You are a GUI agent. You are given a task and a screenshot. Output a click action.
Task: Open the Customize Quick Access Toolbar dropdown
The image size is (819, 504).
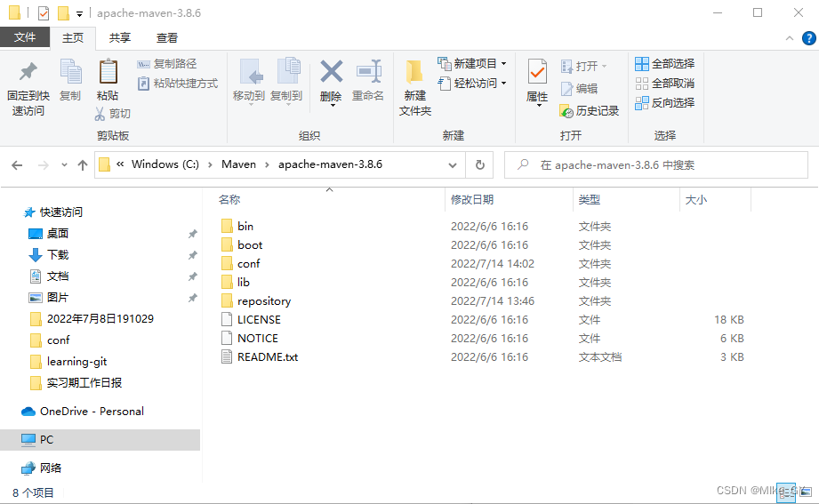[x=79, y=14]
